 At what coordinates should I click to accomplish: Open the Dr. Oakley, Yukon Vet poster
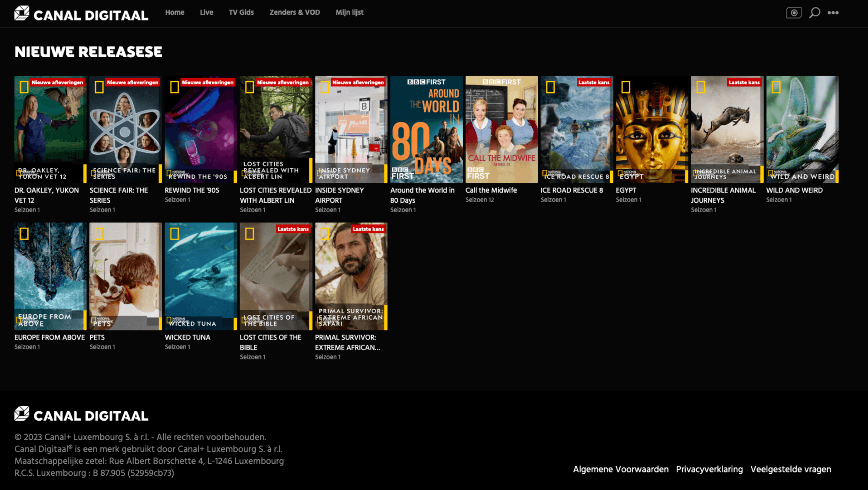click(50, 129)
